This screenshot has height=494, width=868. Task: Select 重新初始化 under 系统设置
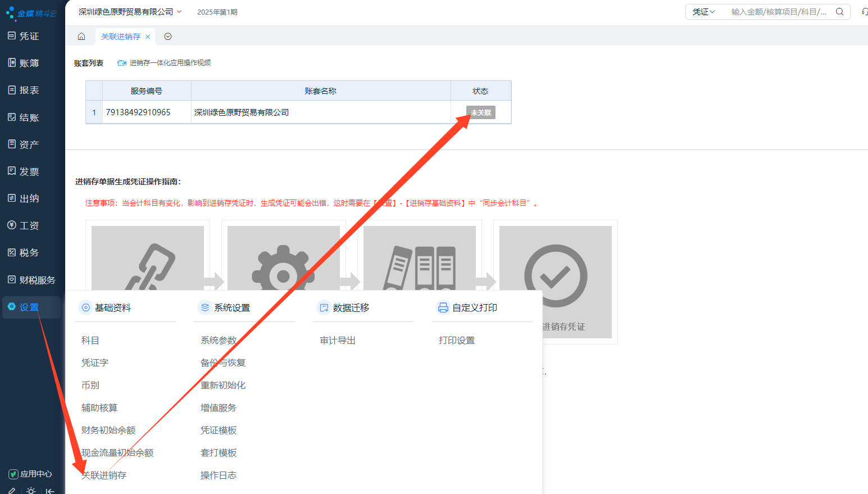(223, 386)
